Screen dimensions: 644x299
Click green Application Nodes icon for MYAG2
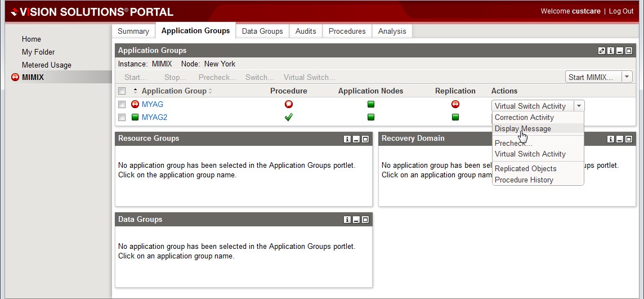(371, 118)
